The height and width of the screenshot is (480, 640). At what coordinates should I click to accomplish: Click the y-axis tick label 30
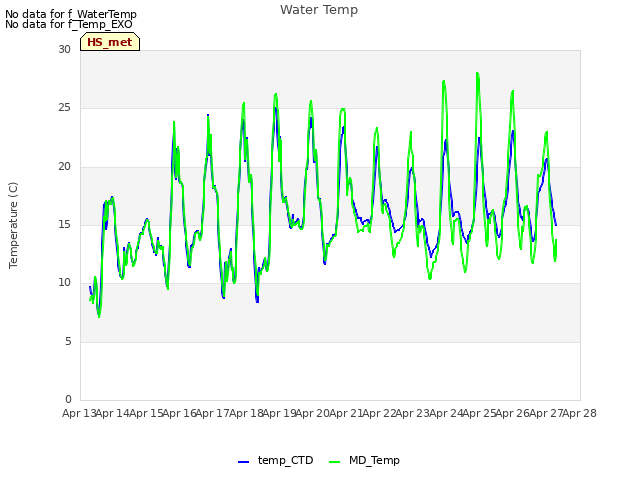click(x=64, y=49)
